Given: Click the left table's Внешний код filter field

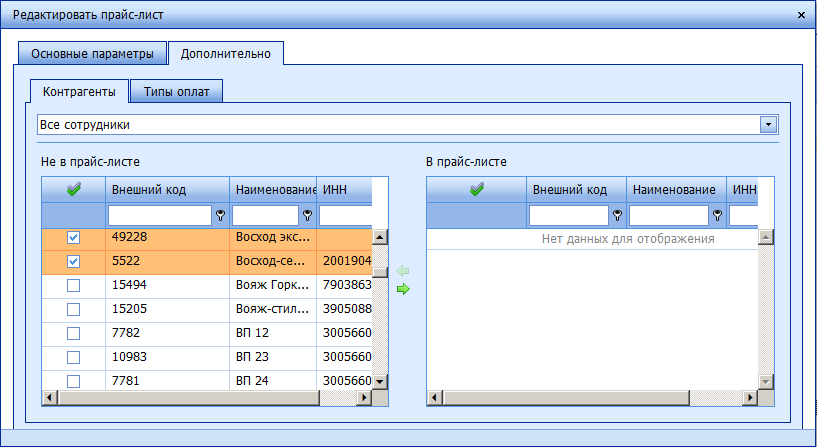Looking at the screenshot, I should 160,216.
